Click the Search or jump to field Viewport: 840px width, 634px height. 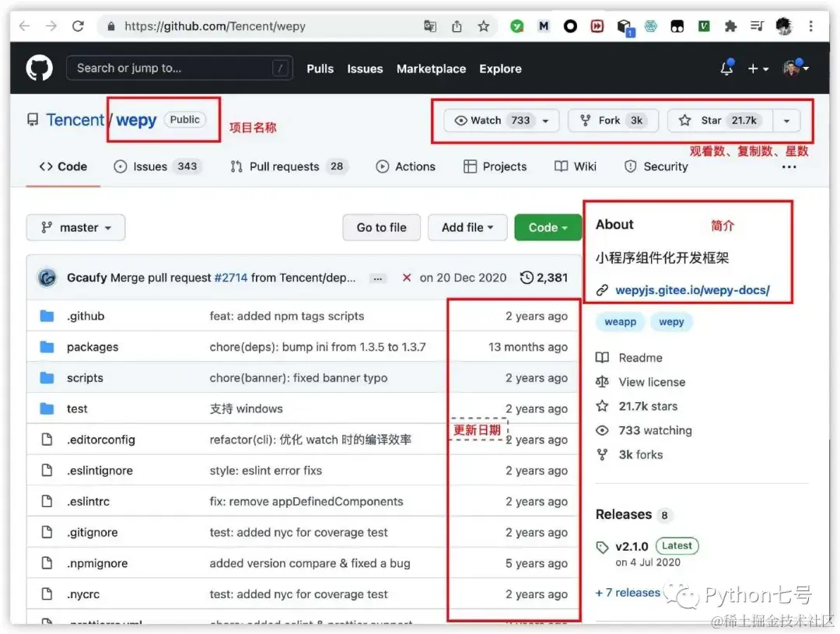tap(180, 68)
